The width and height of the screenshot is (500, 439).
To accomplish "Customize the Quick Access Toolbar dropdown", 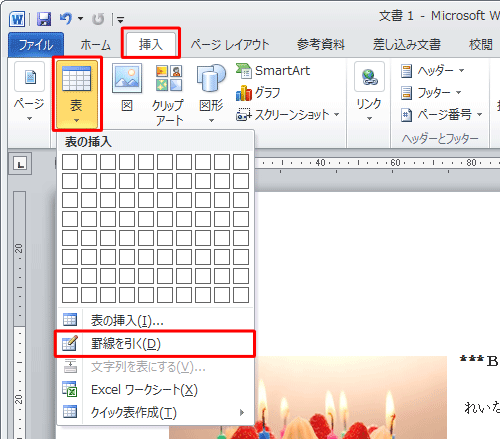I will tap(120, 20).
